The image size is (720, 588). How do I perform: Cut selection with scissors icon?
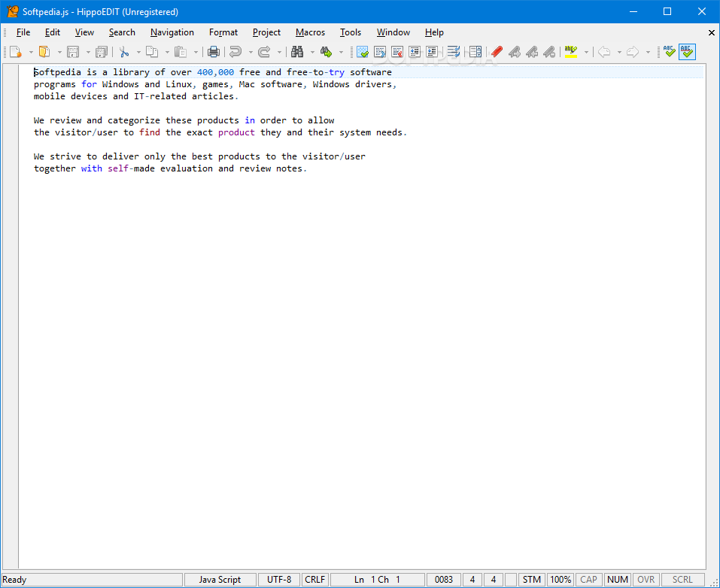pyautogui.click(x=124, y=52)
